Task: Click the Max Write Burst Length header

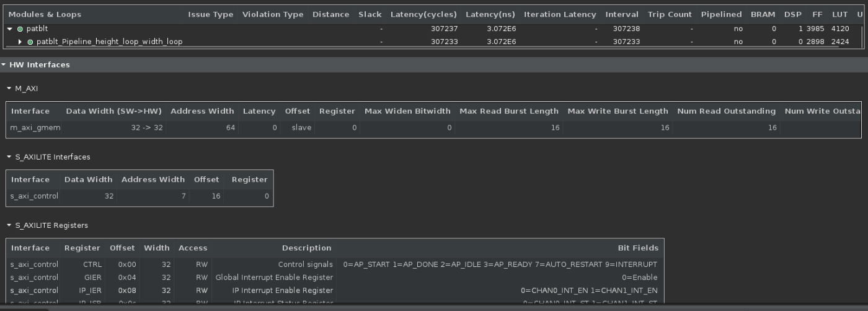Action: tap(618, 111)
